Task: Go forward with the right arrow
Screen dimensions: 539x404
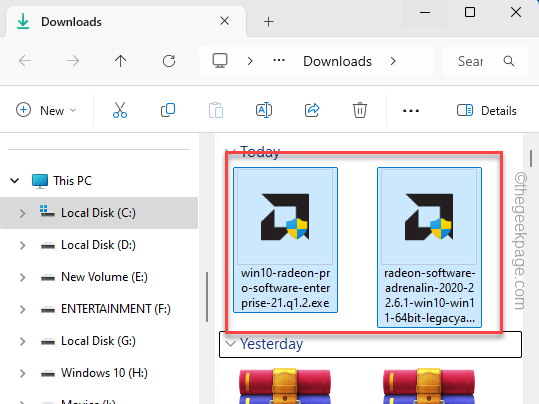Action: [x=73, y=61]
